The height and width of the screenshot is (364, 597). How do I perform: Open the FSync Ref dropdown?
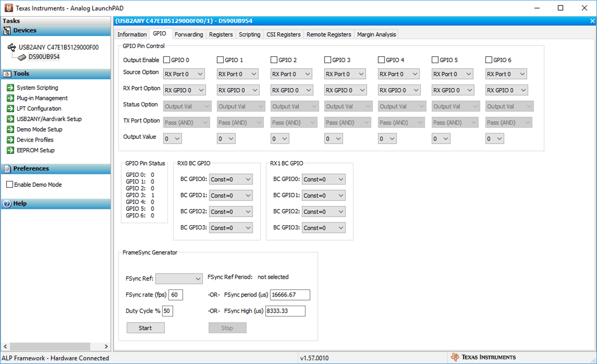pos(179,279)
